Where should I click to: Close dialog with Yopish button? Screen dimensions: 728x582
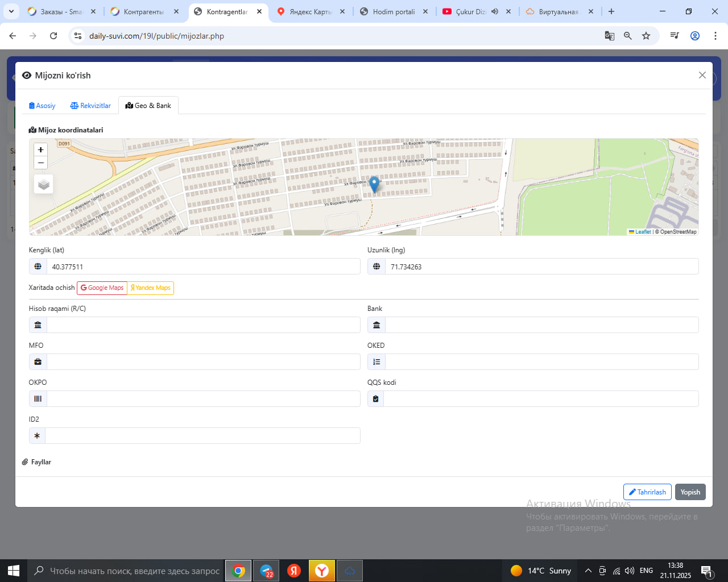(x=690, y=492)
